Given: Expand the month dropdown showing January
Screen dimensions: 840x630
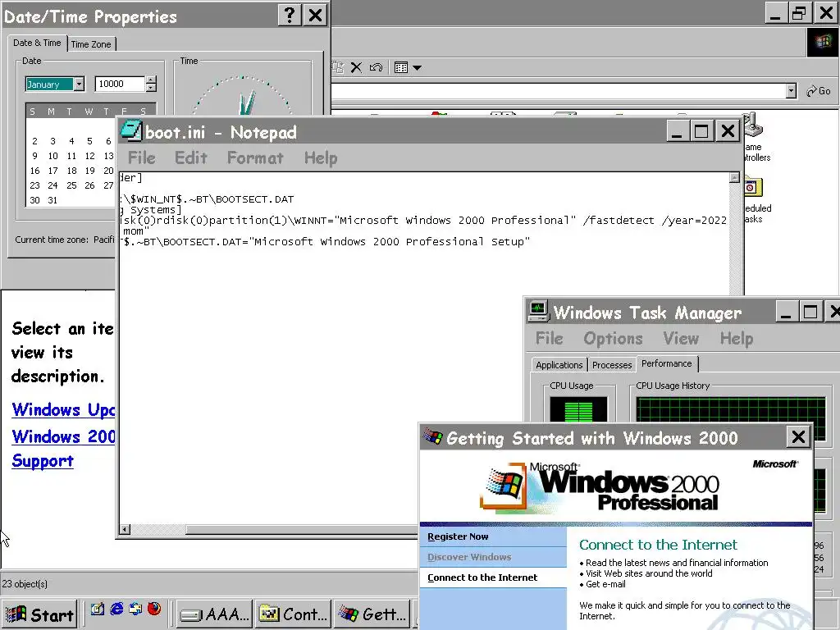Looking at the screenshot, I should pyautogui.click(x=79, y=84).
